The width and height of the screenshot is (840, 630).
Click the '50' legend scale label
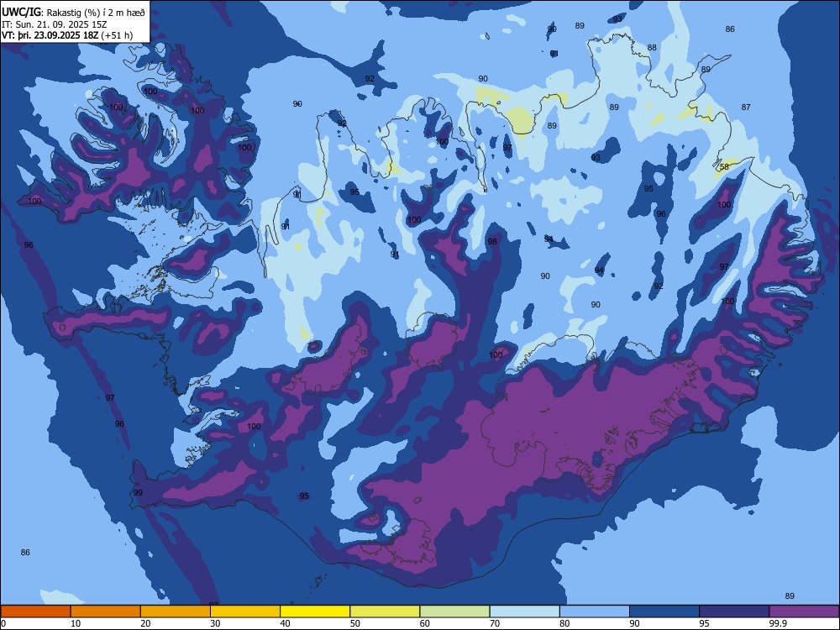coord(354,623)
